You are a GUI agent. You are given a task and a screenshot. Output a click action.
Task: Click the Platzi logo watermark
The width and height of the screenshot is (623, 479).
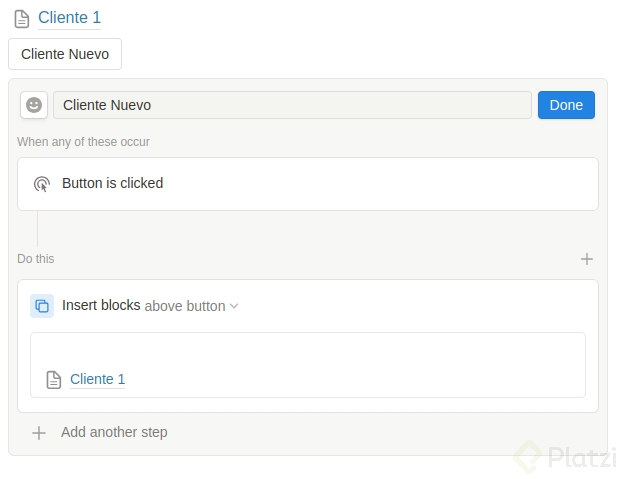pos(566,457)
